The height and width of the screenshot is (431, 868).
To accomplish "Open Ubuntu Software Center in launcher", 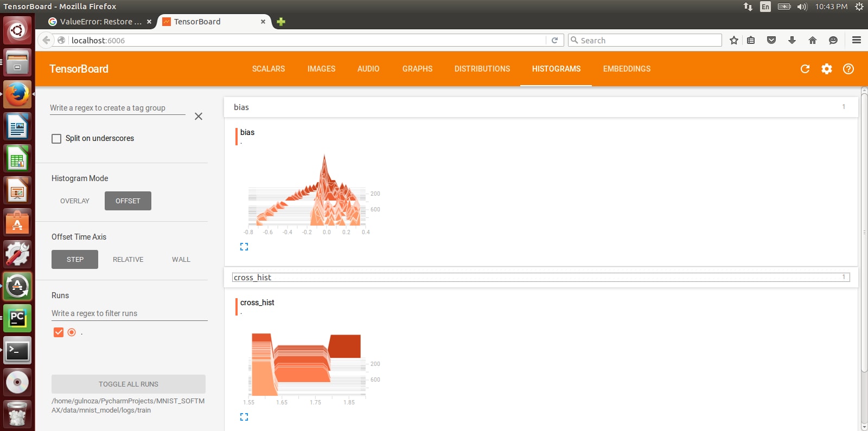I will coord(17,223).
